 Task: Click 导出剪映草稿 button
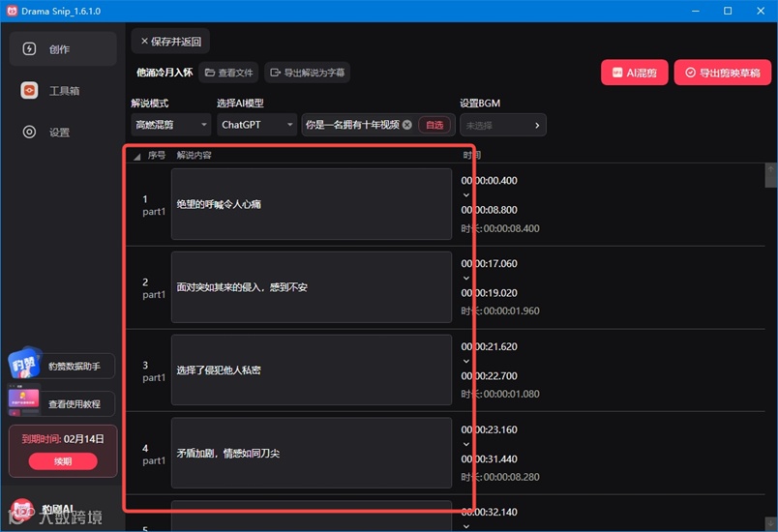[x=723, y=73]
